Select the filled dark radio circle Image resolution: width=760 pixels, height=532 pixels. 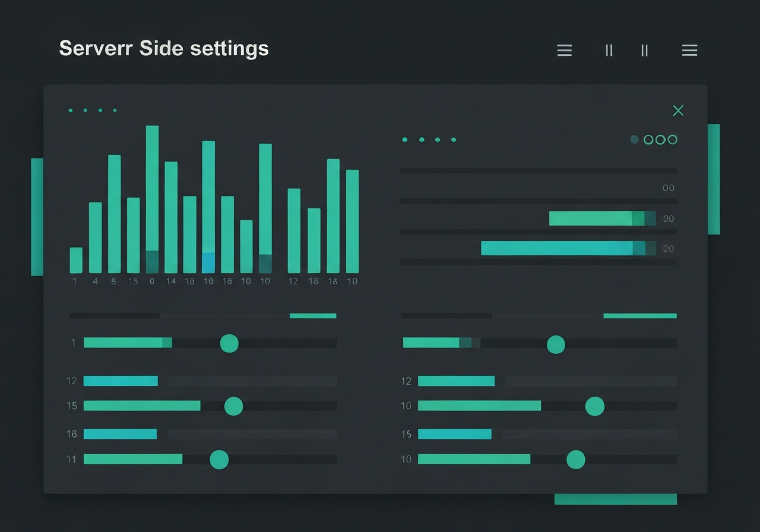click(634, 140)
